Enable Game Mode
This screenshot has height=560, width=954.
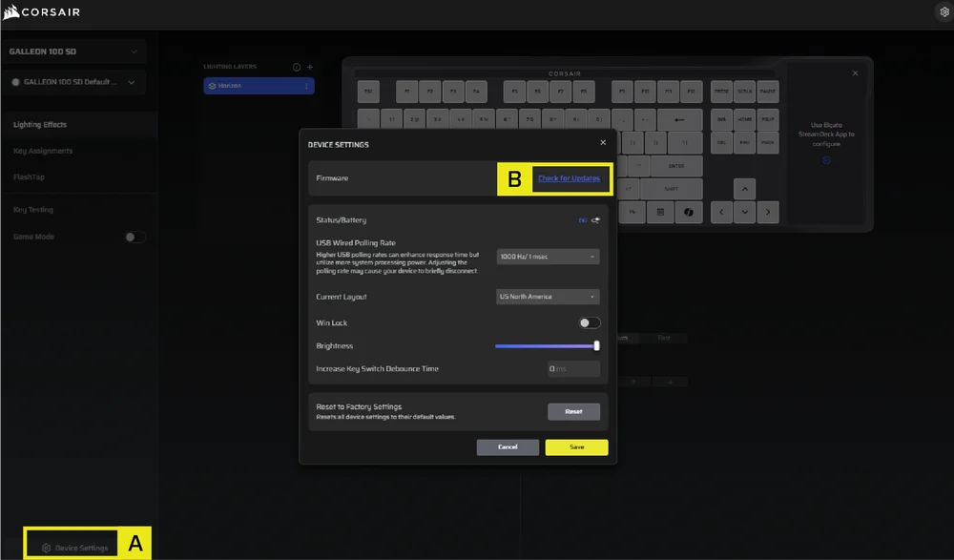[x=135, y=237]
